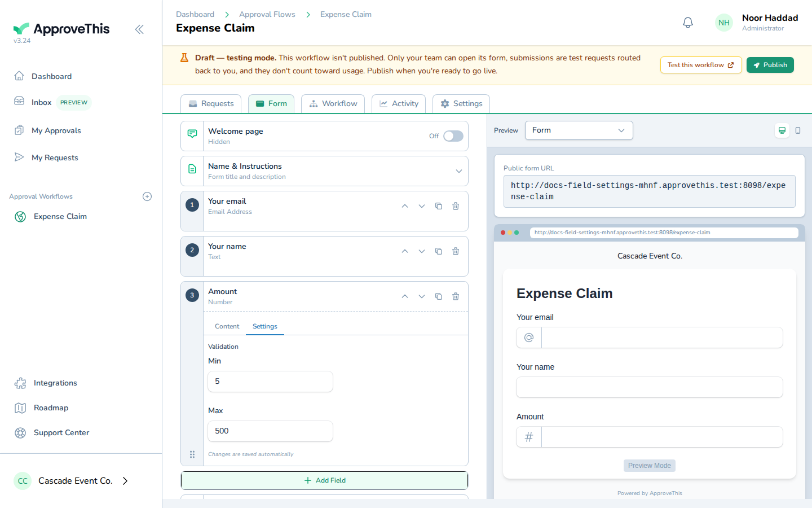Click the Welcome page row title
The image size is (812, 508).
tap(236, 131)
